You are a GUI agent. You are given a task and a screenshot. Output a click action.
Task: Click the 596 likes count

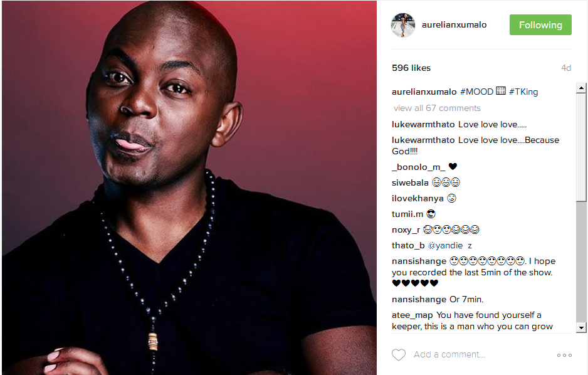[411, 68]
